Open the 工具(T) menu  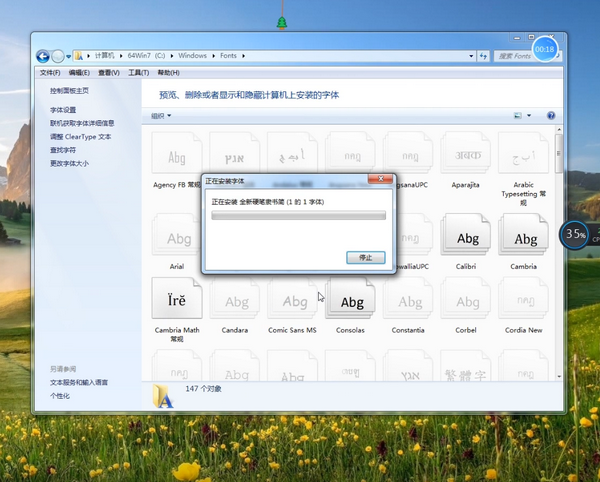tap(139, 73)
